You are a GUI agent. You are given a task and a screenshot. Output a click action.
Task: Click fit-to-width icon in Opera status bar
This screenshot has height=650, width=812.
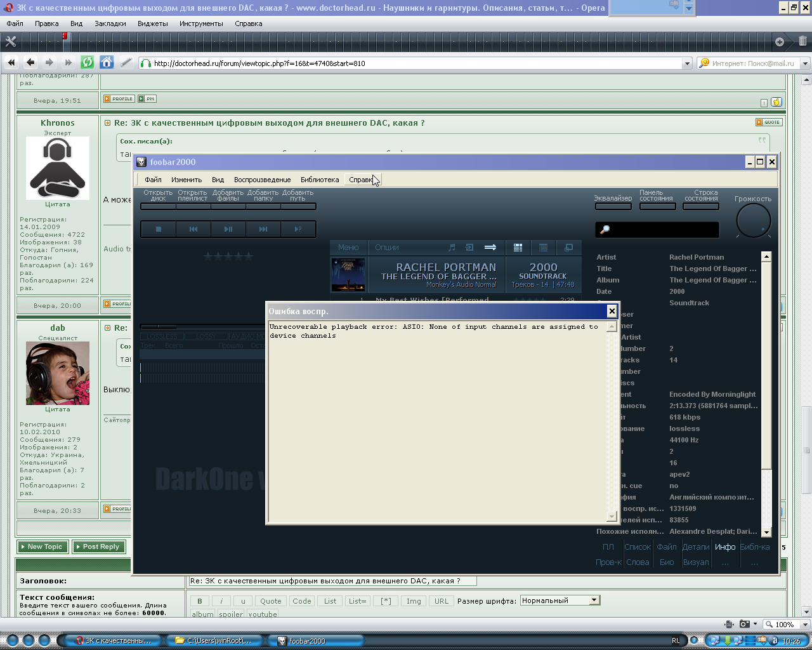tap(729, 624)
